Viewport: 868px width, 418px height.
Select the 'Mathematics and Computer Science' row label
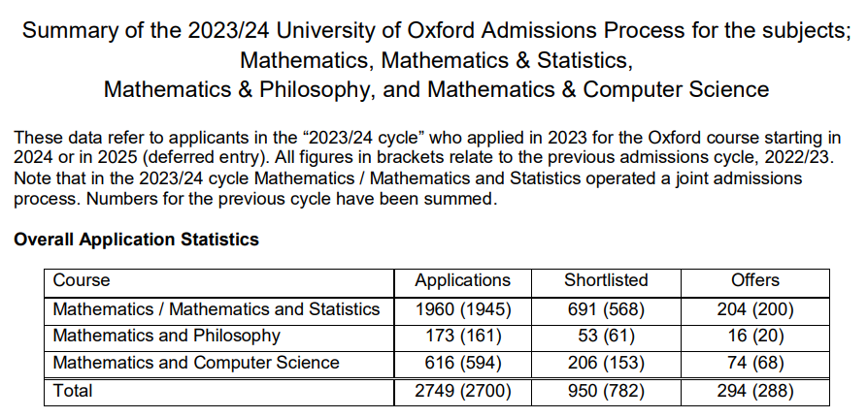point(196,363)
